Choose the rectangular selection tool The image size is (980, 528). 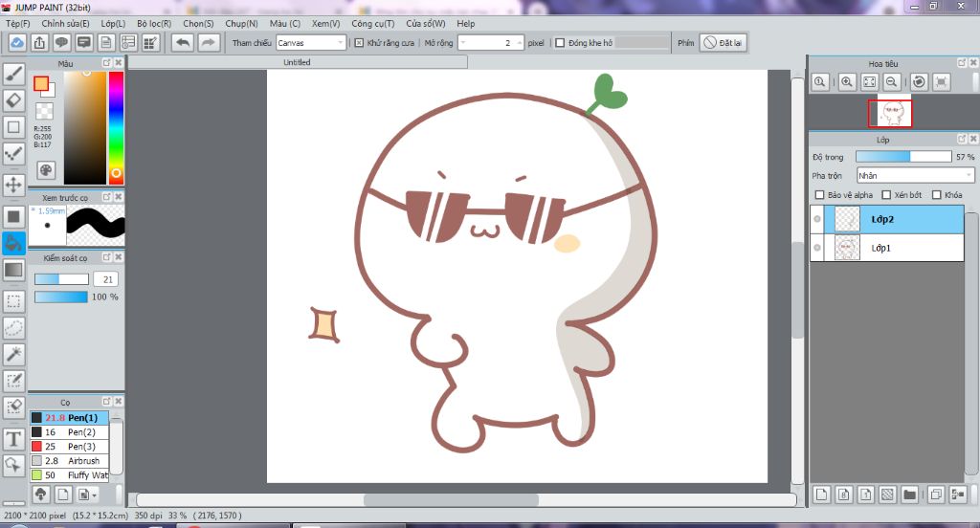point(13,301)
